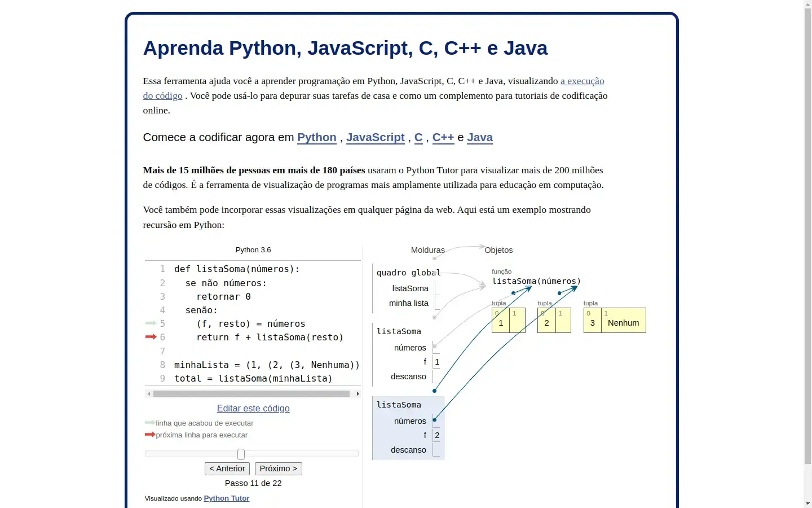Select the highlighted listaSoma frame
The width and height of the screenshot is (812, 508).
(x=408, y=428)
